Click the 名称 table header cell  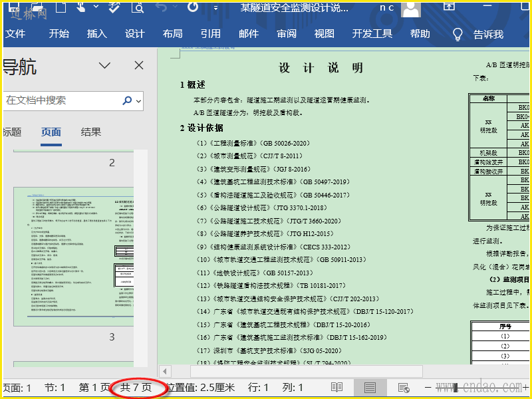489,98
